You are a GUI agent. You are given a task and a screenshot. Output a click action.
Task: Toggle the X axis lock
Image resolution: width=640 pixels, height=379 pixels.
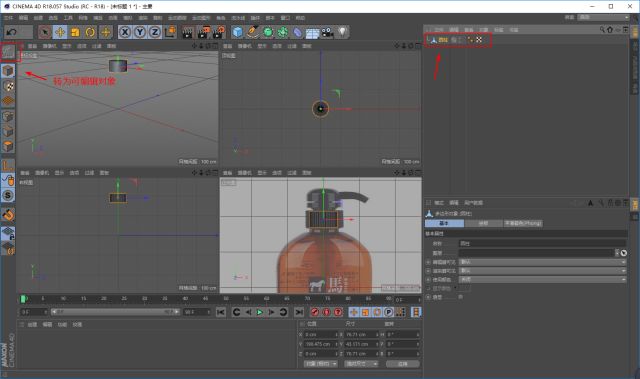tap(125, 32)
